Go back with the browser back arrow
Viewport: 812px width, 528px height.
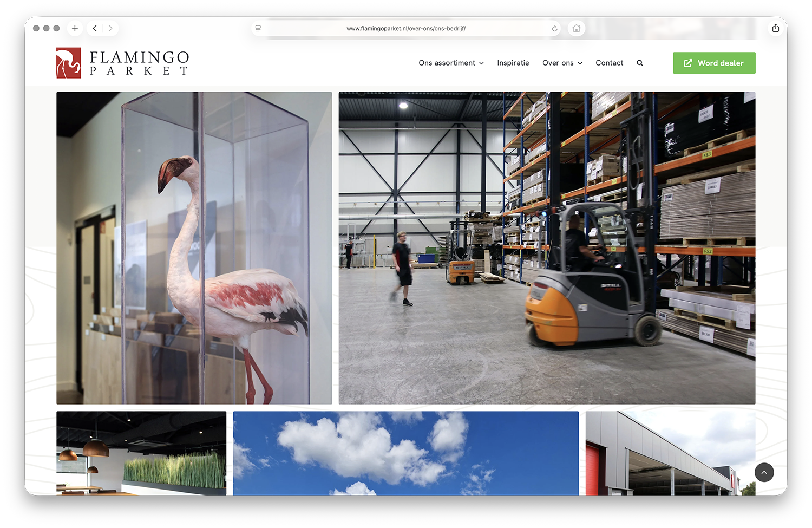95,28
